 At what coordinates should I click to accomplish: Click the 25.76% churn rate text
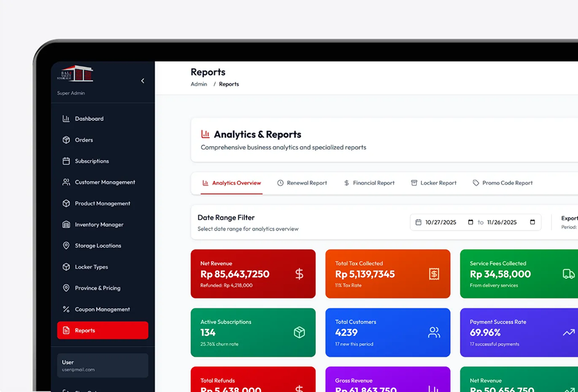click(x=219, y=344)
